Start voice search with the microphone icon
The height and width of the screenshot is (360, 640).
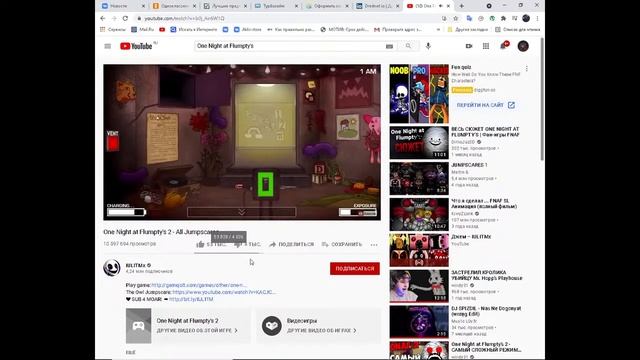click(x=428, y=46)
